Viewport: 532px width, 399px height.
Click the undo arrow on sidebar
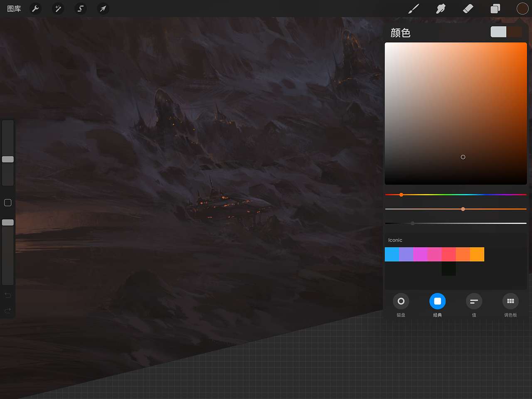(8, 295)
